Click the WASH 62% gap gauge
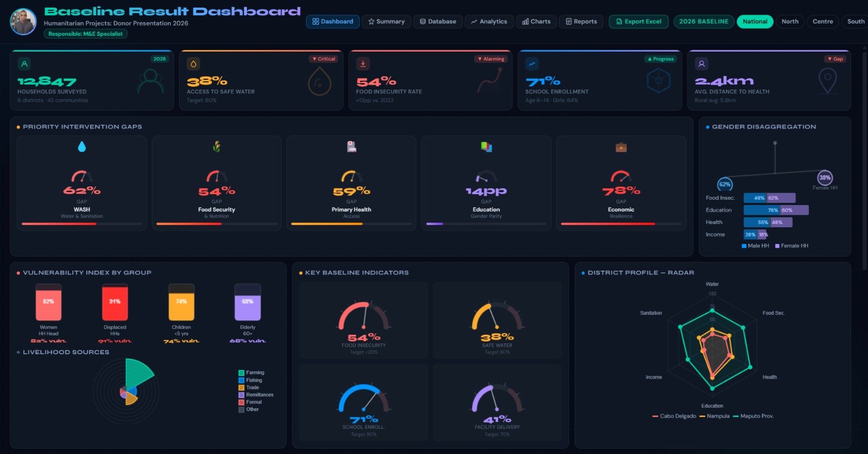Screen dimensions: 868x454 click(82, 176)
